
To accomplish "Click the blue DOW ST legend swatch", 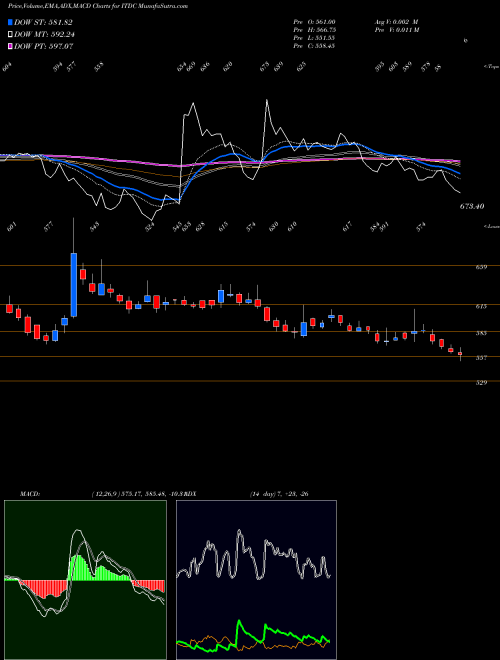I will pyautogui.click(x=10, y=22).
